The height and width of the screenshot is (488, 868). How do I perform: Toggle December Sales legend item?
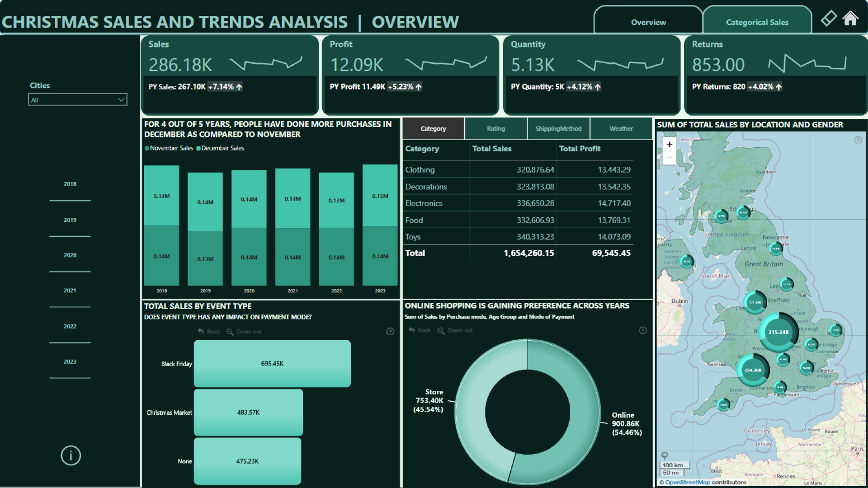220,148
